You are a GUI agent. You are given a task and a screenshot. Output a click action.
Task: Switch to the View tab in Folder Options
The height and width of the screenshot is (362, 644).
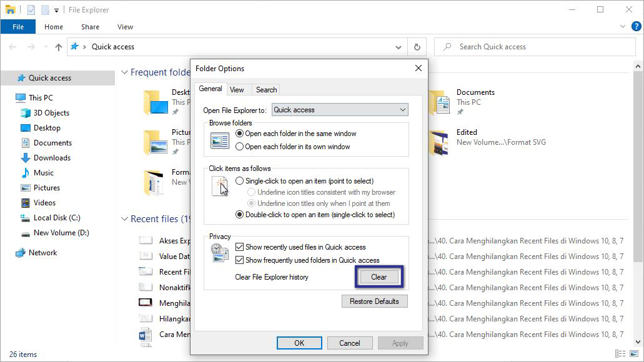pyautogui.click(x=237, y=89)
